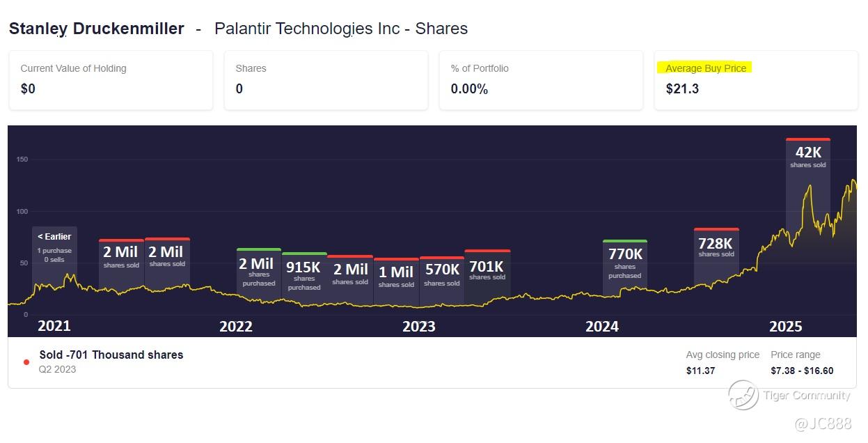The image size is (868, 443).
Task: Click the Stanley Druckenmiller name link
Action: click(x=96, y=29)
